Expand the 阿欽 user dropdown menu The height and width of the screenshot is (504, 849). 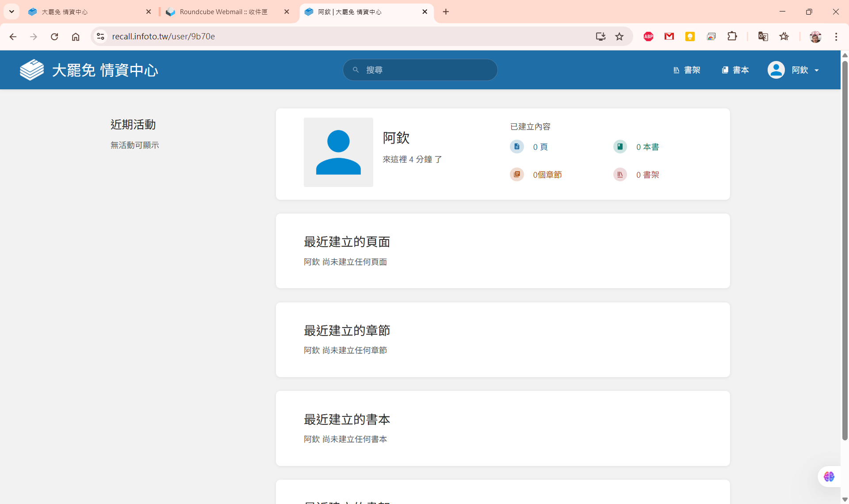pos(794,70)
